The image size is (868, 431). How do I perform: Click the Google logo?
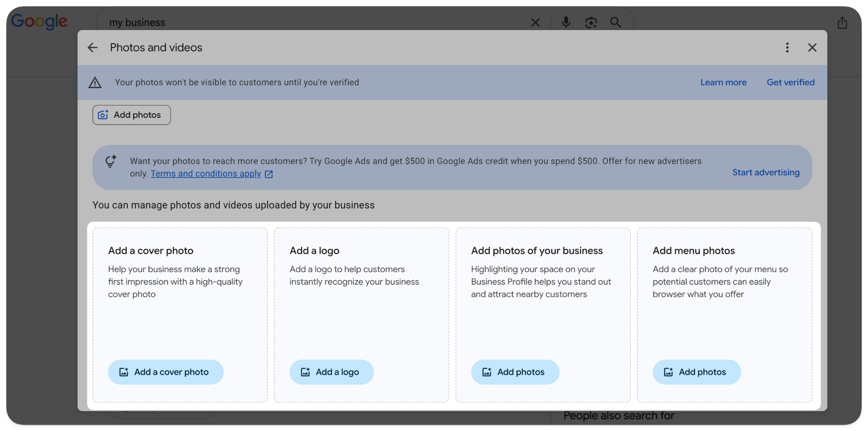pos(39,21)
